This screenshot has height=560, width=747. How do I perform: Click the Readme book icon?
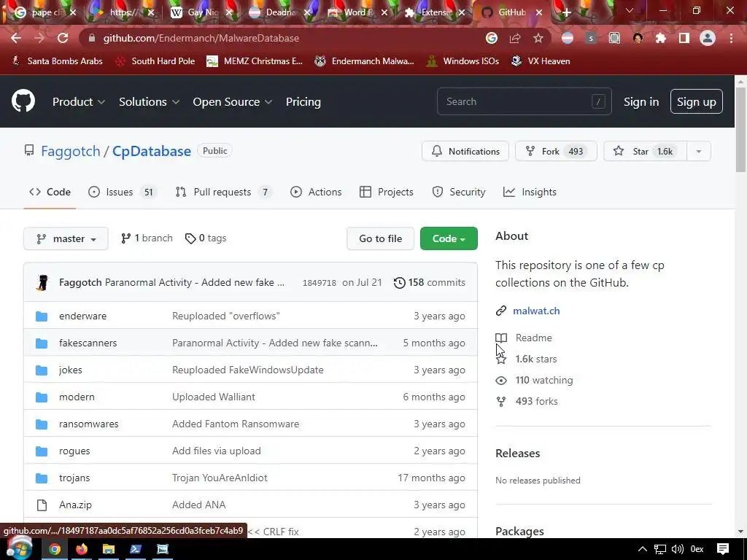501,338
